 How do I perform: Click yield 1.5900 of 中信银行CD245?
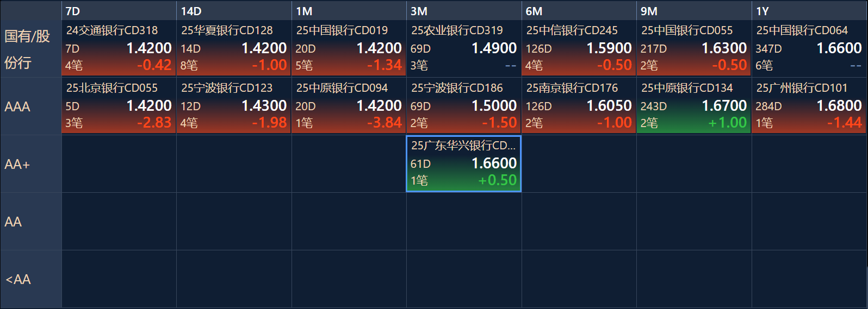pos(609,48)
